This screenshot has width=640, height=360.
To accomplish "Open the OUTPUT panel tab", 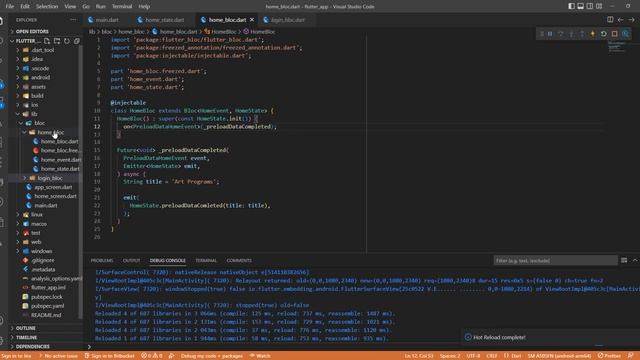I will coord(131,260).
